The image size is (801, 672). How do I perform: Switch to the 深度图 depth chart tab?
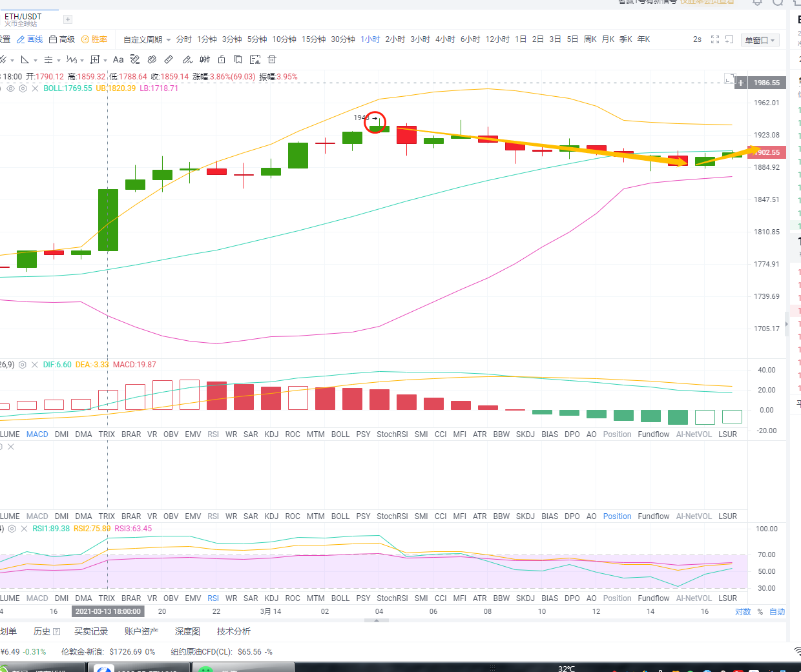(x=187, y=631)
